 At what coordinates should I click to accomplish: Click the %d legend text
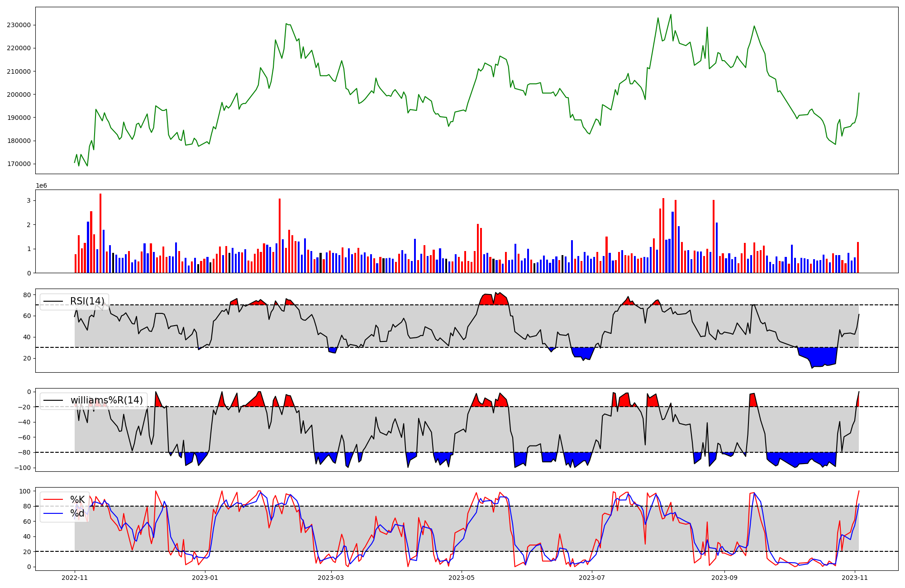pyautogui.click(x=77, y=513)
